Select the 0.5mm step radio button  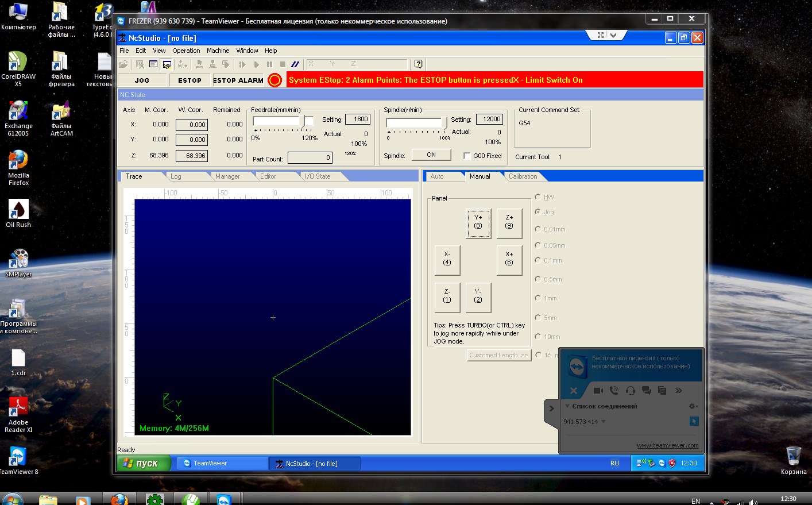[x=538, y=279]
